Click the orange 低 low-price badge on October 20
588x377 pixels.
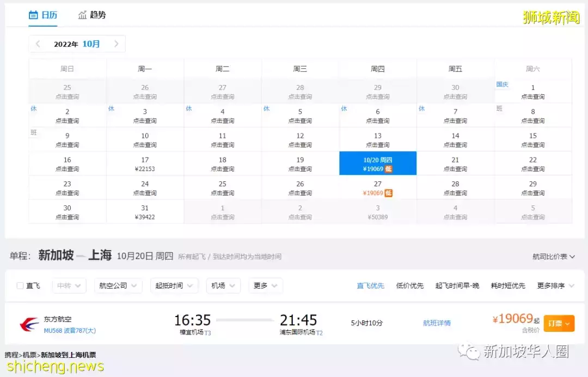390,169
